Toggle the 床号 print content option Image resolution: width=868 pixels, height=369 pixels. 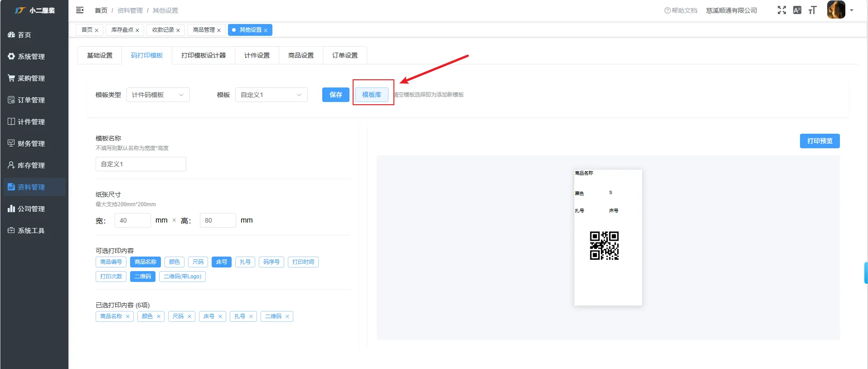tap(222, 262)
